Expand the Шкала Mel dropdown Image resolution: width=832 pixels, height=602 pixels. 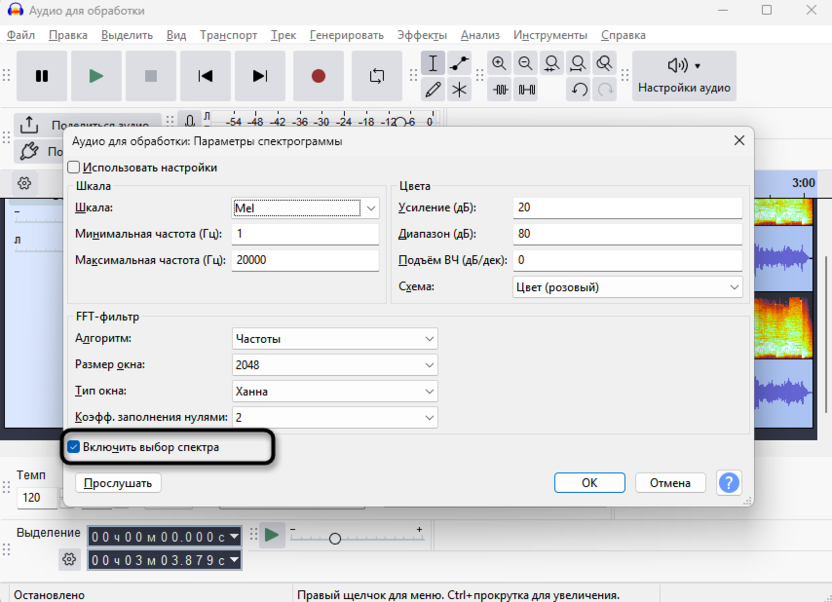click(x=371, y=208)
